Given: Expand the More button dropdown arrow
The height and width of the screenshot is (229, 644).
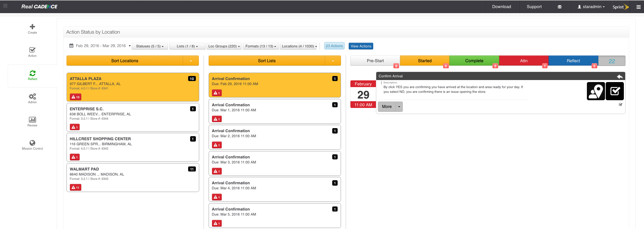Looking at the screenshot, I should [399, 107].
